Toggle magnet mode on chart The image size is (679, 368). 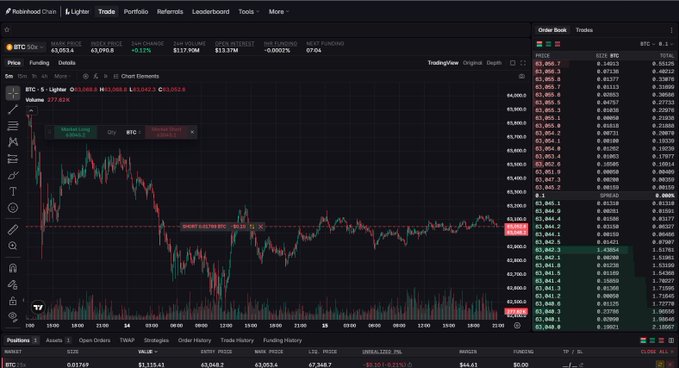tap(13, 268)
